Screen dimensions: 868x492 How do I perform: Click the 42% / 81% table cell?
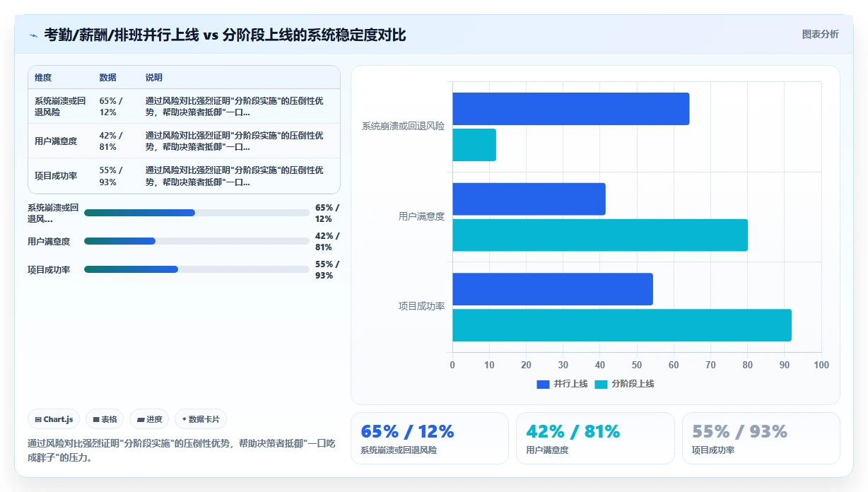(112, 141)
